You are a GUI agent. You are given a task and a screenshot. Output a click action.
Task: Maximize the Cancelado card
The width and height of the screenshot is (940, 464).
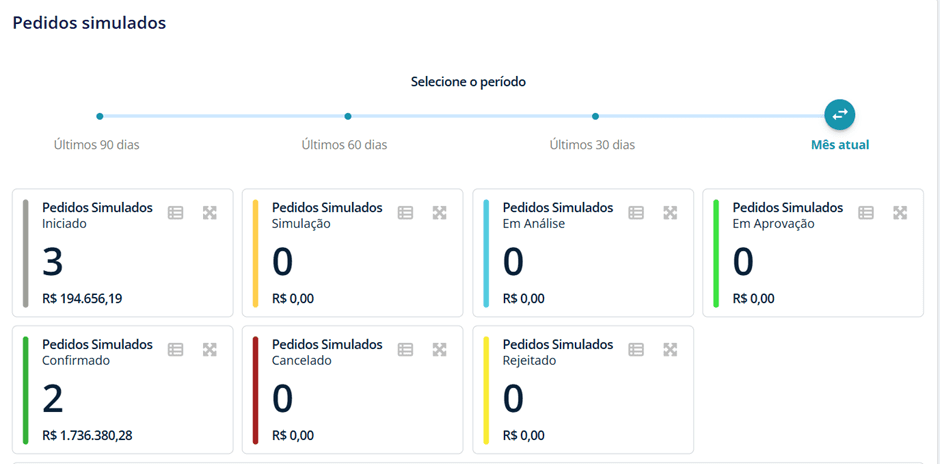point(439,349)
